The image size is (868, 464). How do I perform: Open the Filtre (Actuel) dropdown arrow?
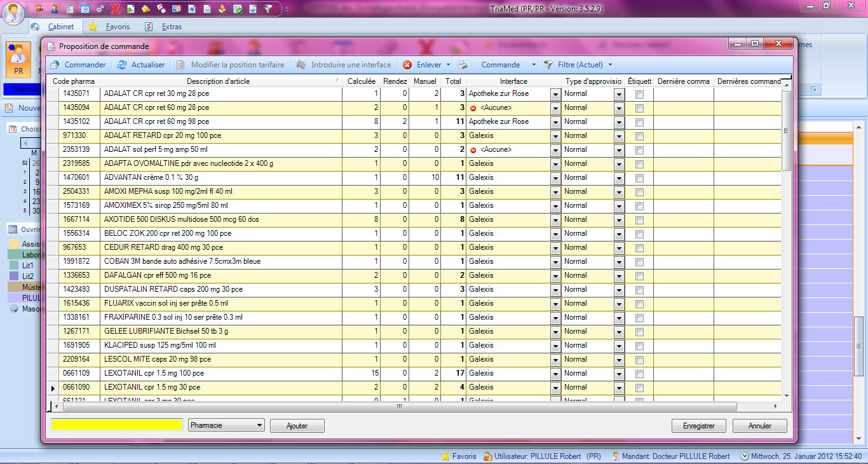(x=610, y=65)
